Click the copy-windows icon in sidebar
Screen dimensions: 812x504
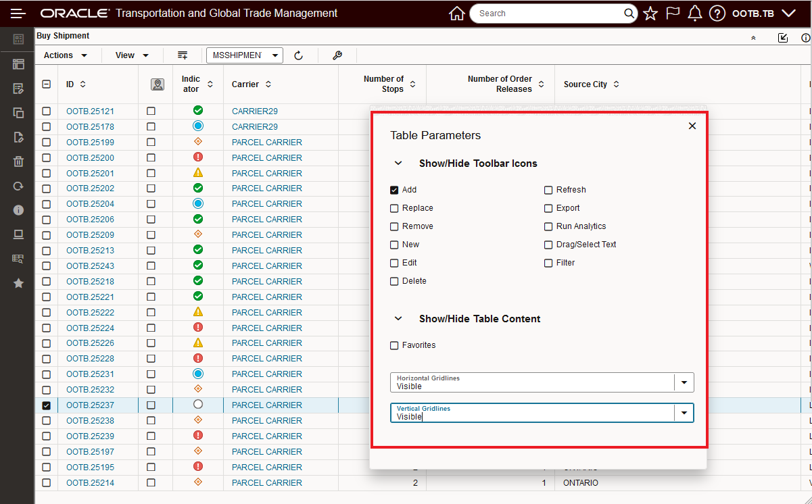(18, 113)
